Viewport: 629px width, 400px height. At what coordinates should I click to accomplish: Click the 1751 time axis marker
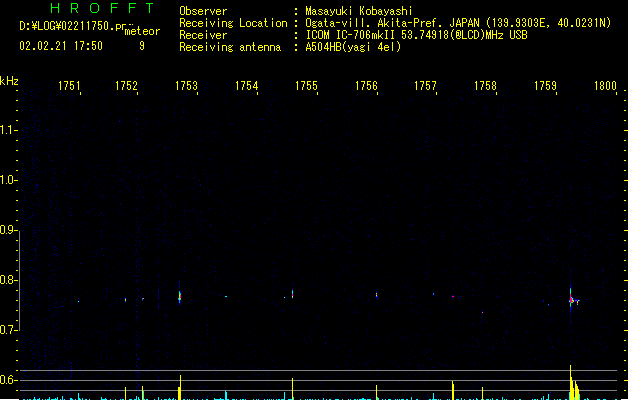[69, 86]
